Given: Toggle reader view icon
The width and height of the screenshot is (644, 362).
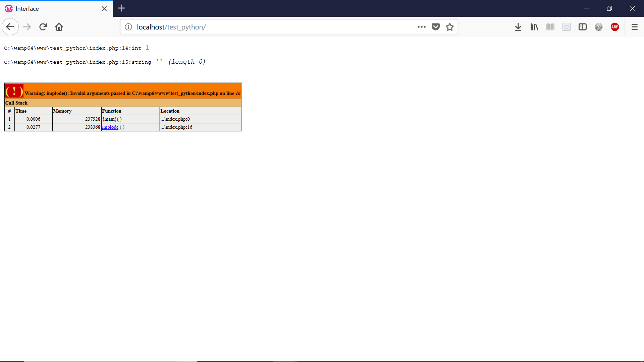Looking at the screenshot, I should (x=550, y=27).
